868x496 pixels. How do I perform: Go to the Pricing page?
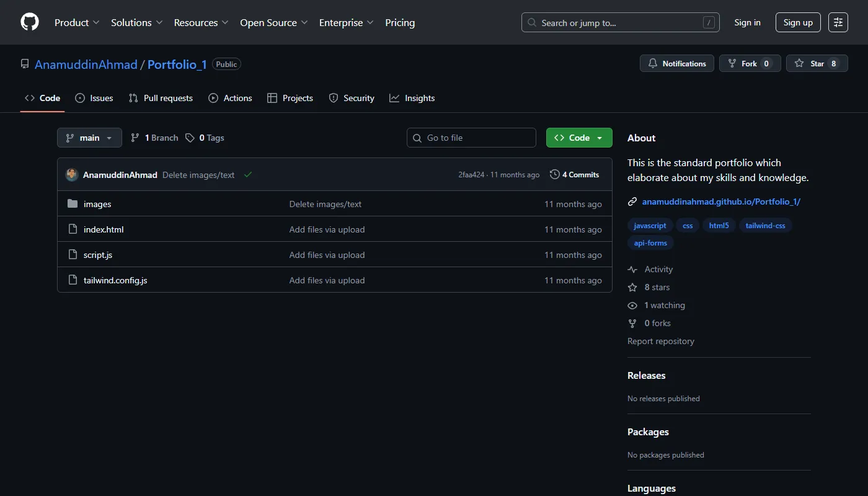click(400, 22)
